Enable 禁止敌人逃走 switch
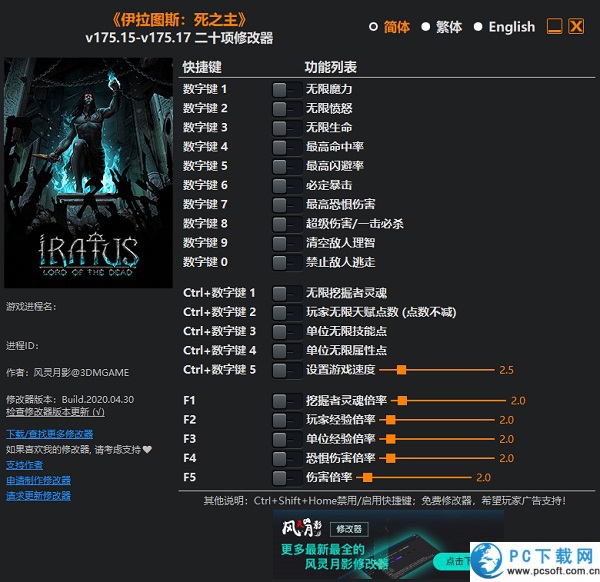Viewport: 600px width, 582px height. click(x=287, y=263)
